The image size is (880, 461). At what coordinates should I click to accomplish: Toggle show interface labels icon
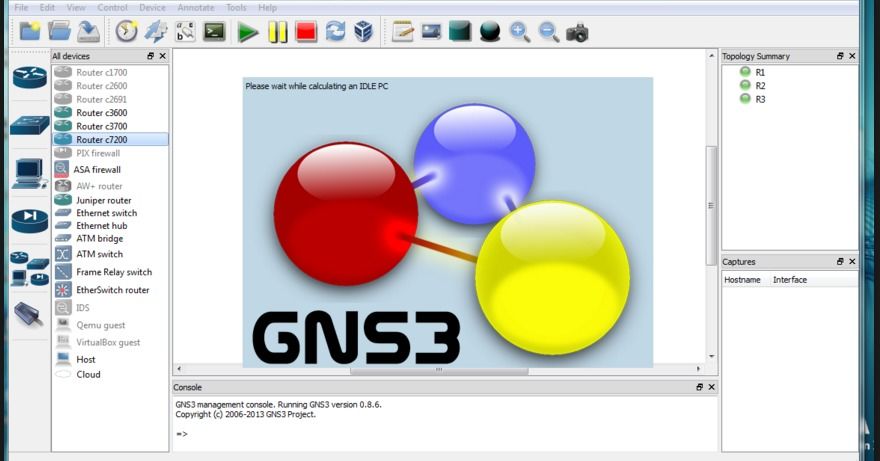point(155,32)
